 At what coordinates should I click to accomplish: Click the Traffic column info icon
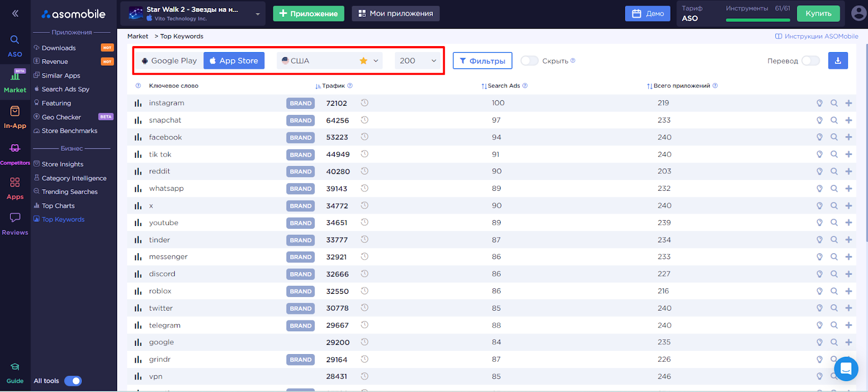tap(350, 86)
